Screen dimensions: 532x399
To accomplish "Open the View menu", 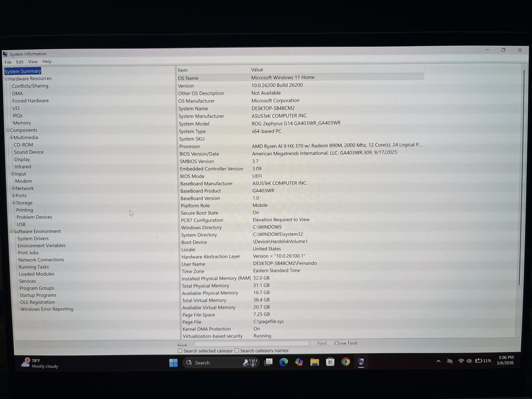I will tap(33, 62).
